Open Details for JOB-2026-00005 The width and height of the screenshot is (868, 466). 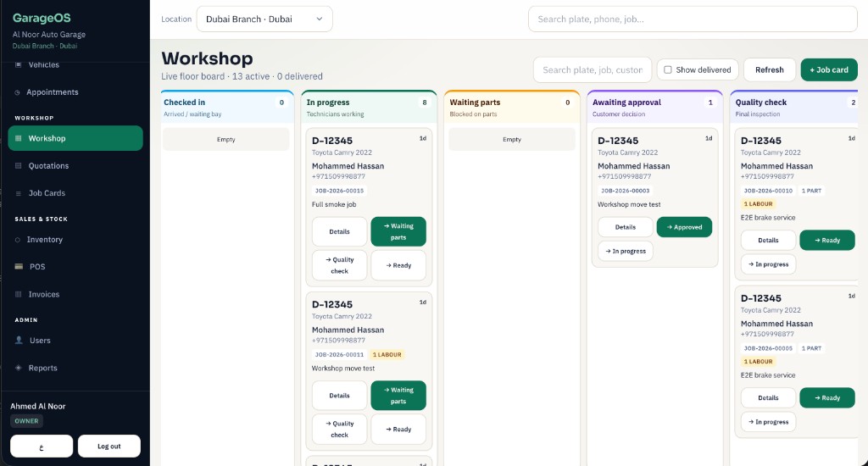pos(768,397)
